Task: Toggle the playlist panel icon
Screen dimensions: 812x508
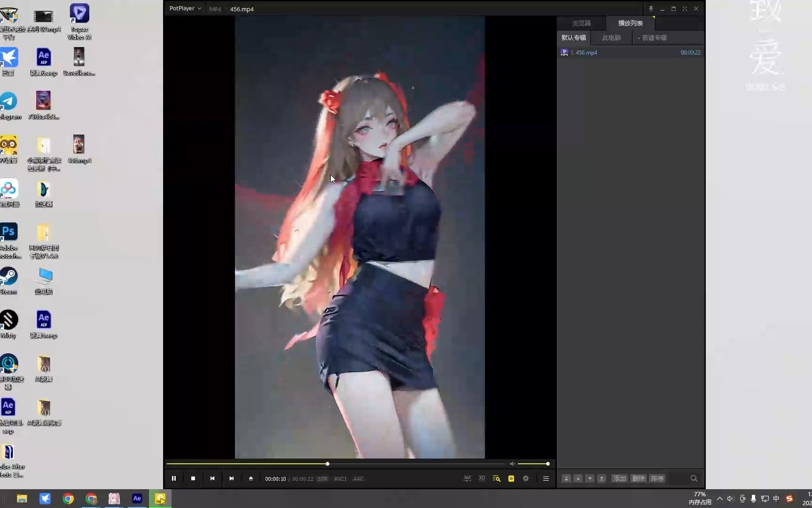Action: pyautogui.click(x=511, y=478)
